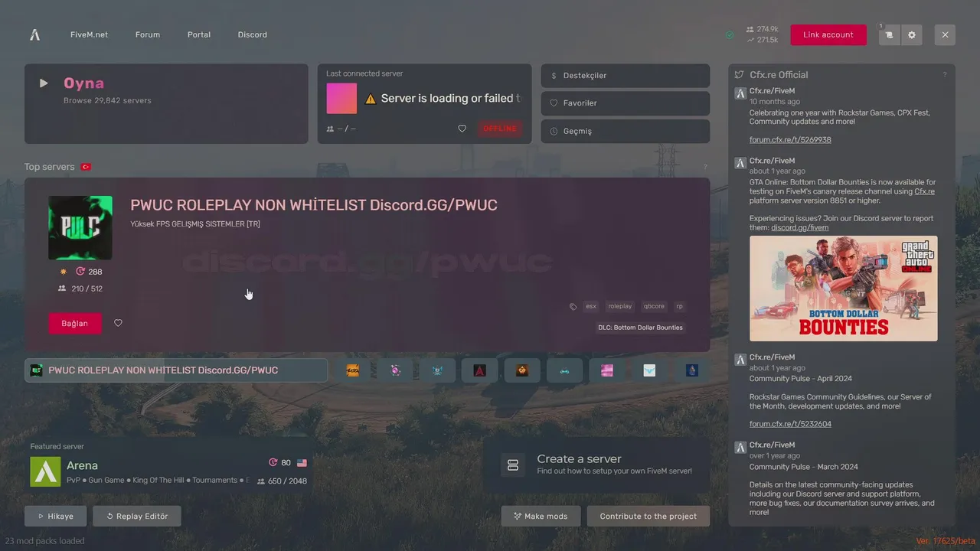Click last connected server pink thumbnail
Image resolution: width=980 pixels, height=551 pixels.
click(x=341, y=99)
